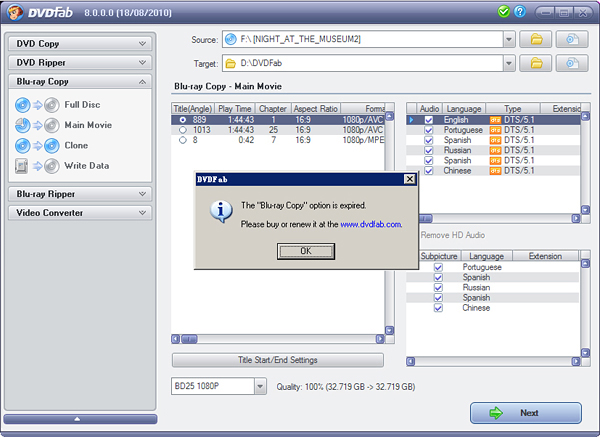600x437 pixels.
Task: Click DTS icon in Russian audio row
Action: pyautogui.click(x=495, y=150)
